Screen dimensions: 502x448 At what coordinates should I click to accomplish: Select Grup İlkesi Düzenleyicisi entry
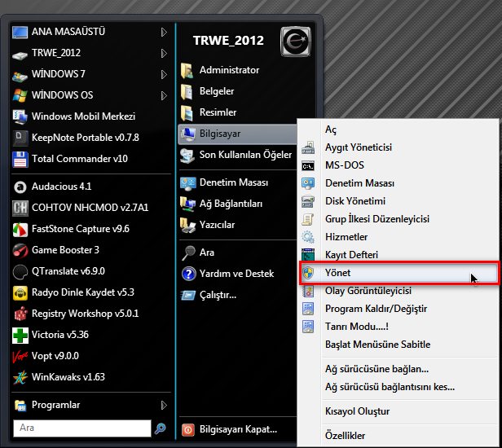click(399, 219)
